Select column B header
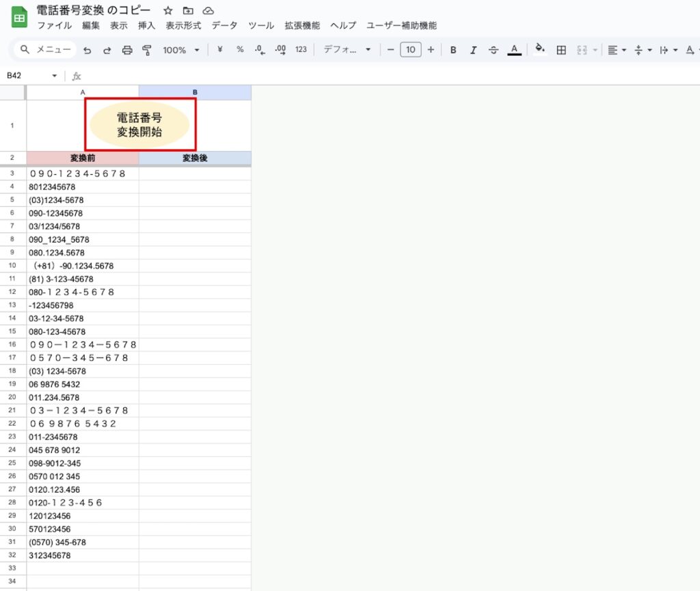 click(x=195, y=92)
